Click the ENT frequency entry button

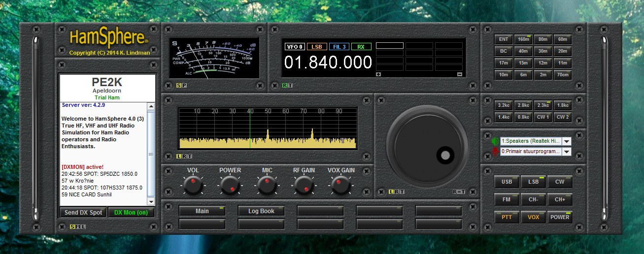coord(504,39)
